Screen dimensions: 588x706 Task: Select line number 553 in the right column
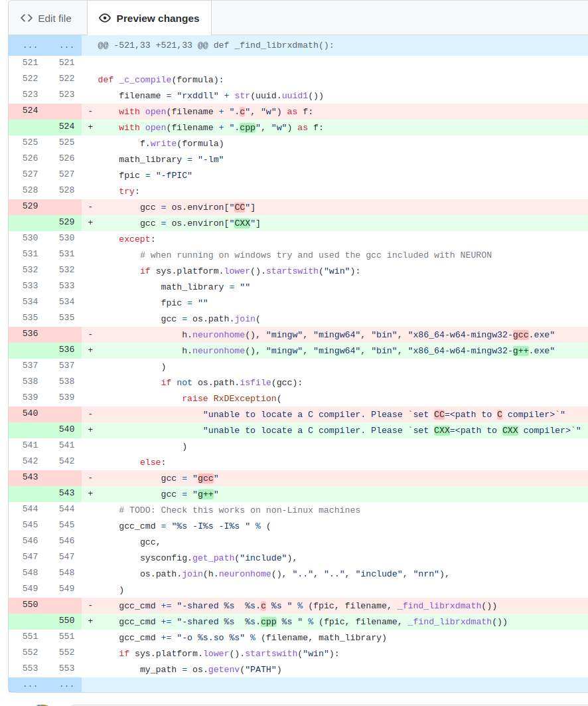click(66, 667)
